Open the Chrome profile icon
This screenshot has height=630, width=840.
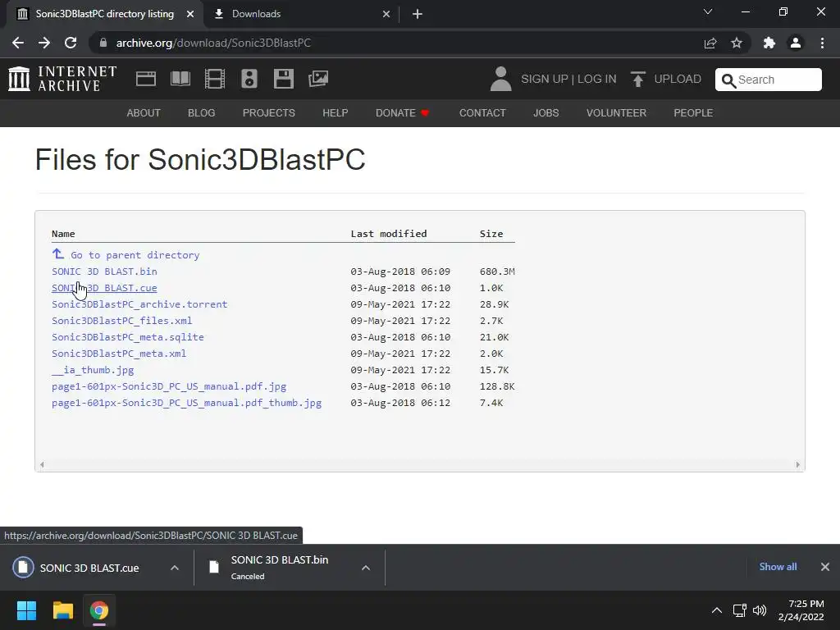pos(796,43)
